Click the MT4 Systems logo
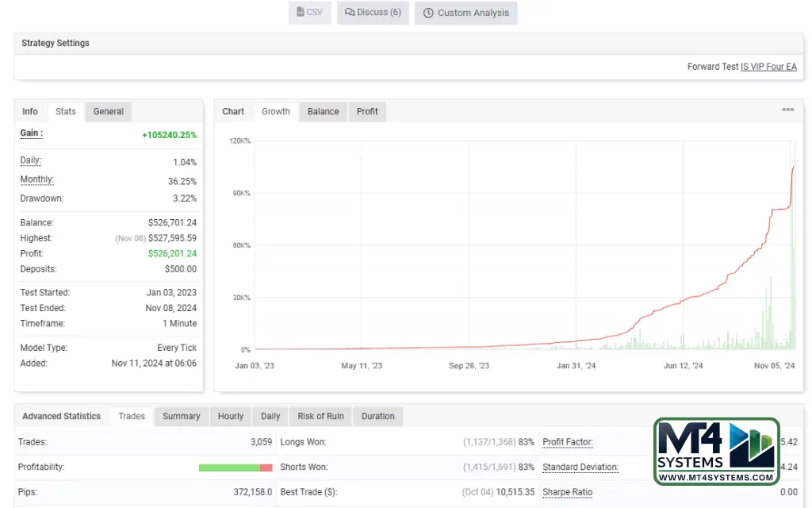 716,452
